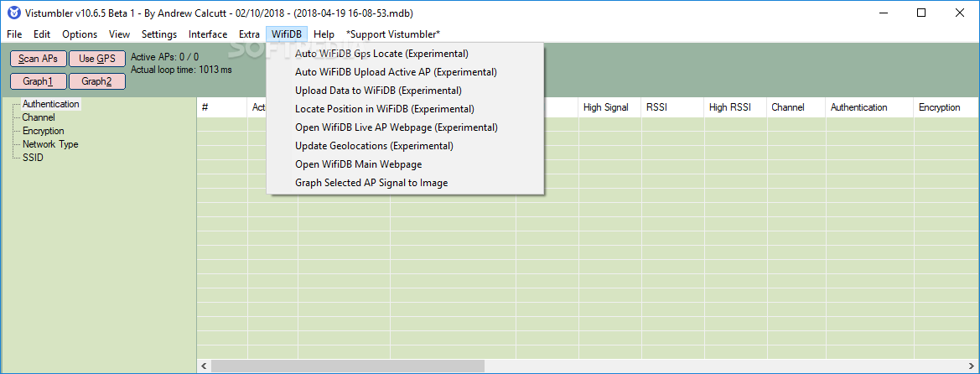The width and height of the screenshot is (980, 374).
Task: Open the Settings menu
Action: 159,34
